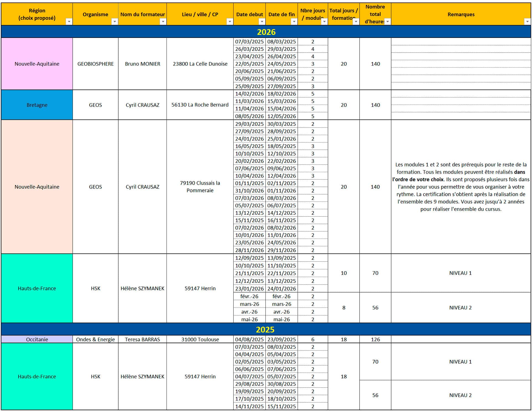Open the Nbre jours / module filter dropdown

[324, 22]
